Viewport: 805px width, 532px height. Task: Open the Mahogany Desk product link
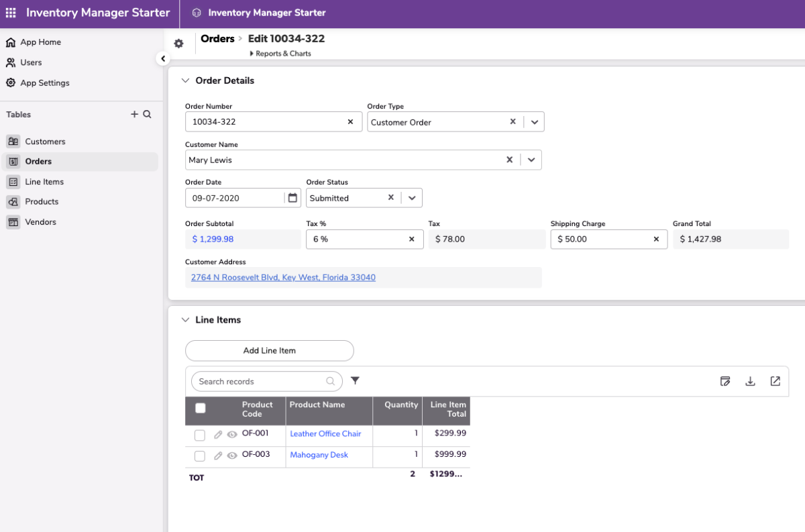[319, 455]
